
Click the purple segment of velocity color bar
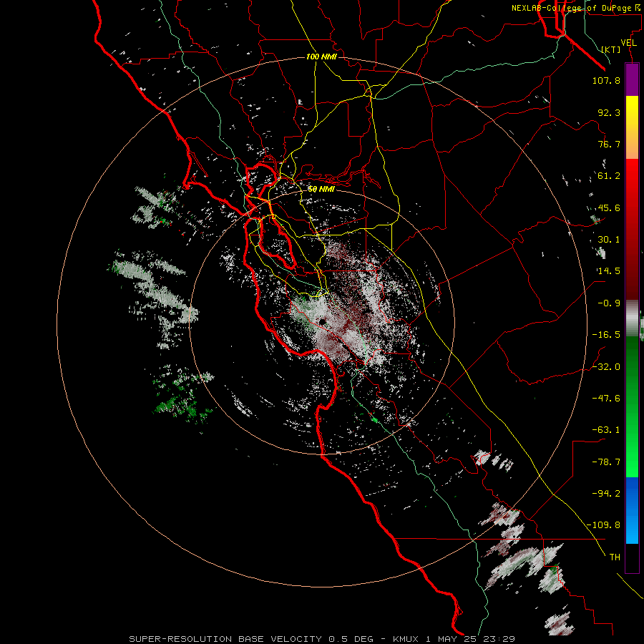point(632,79)
